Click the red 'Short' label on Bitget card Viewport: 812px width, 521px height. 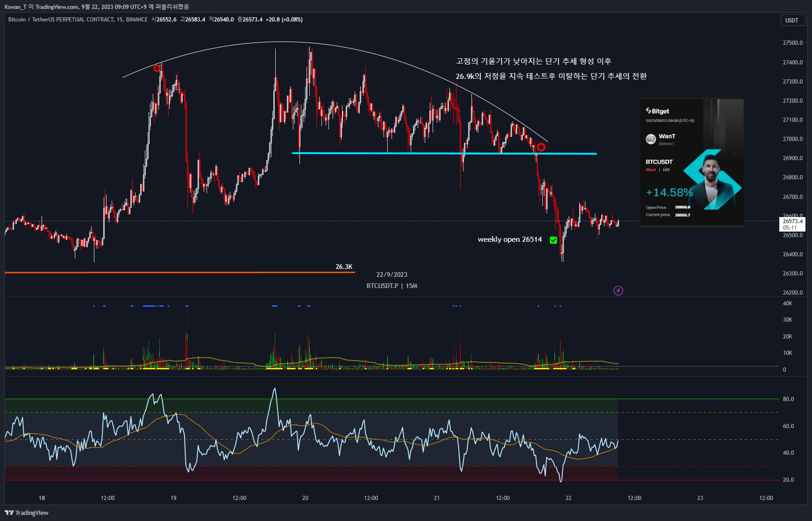tap(651, 170)
